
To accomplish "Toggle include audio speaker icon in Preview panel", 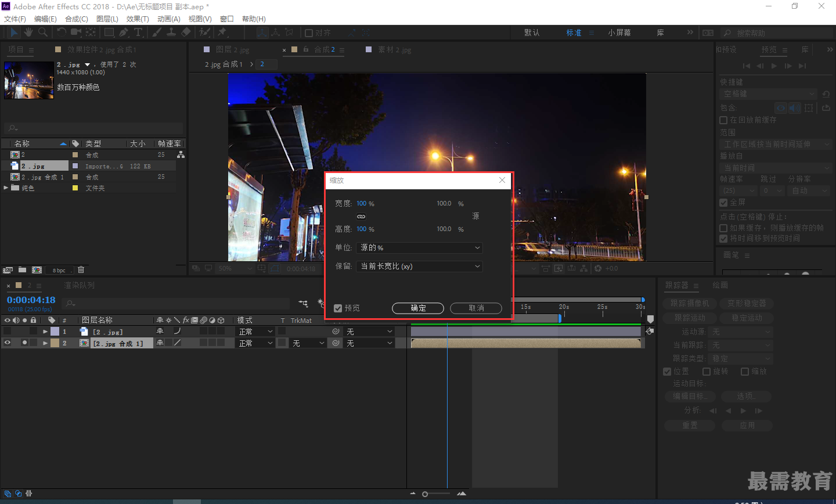I will pos(794,108).
